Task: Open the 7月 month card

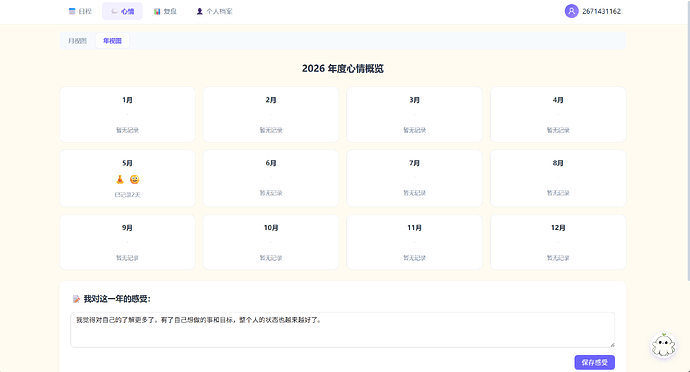Action: click(415, 178)
